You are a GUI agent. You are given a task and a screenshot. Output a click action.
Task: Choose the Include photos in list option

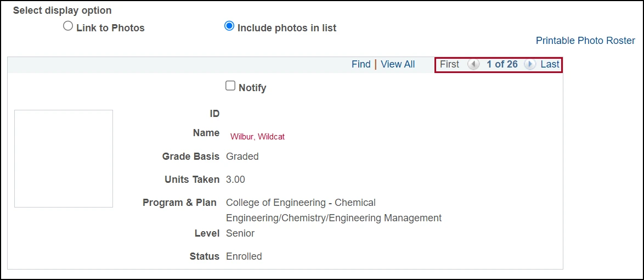coord(229,26)
